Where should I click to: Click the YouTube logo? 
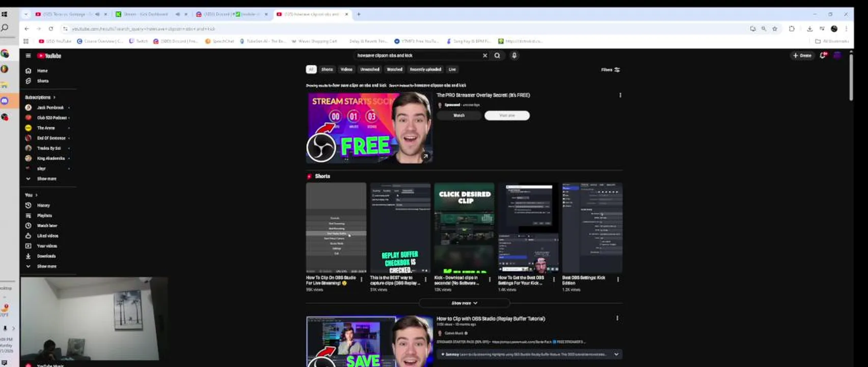49,56
